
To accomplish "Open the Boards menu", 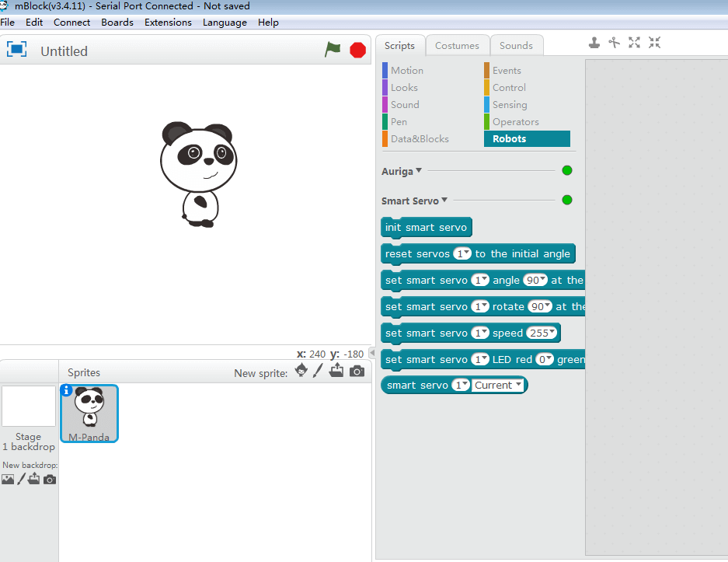I will point(117,23).
